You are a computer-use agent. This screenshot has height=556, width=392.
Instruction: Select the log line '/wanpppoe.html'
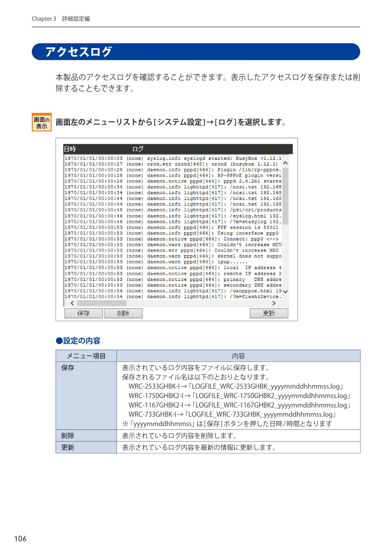coord(173,291)
